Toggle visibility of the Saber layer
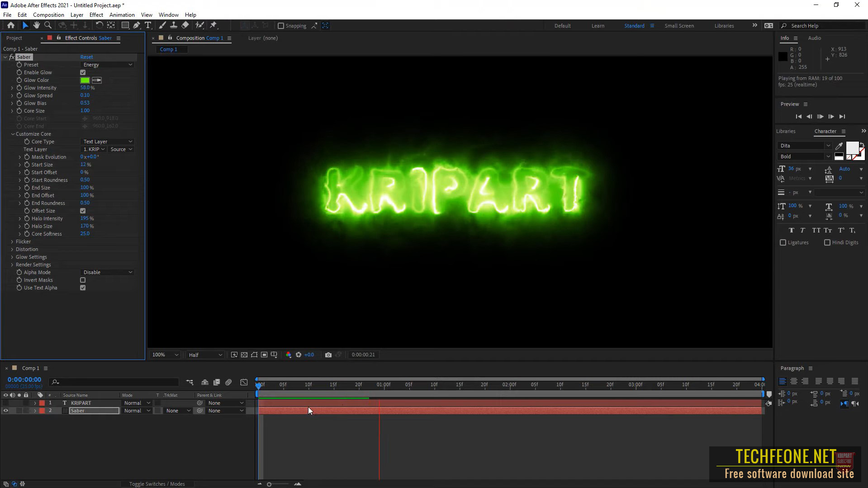 [6, 410]
